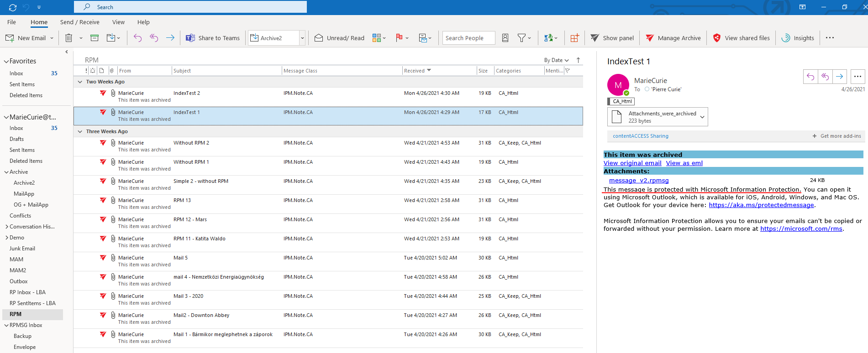Click the Delete trash can icon
Screen dimensions: 868x353
point(68,38)
